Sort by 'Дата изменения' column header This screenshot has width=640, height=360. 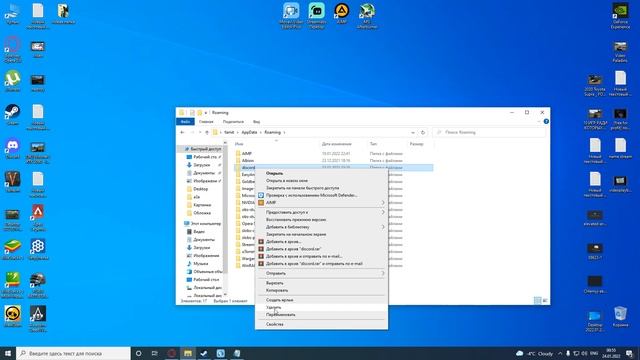click(337, 144)
